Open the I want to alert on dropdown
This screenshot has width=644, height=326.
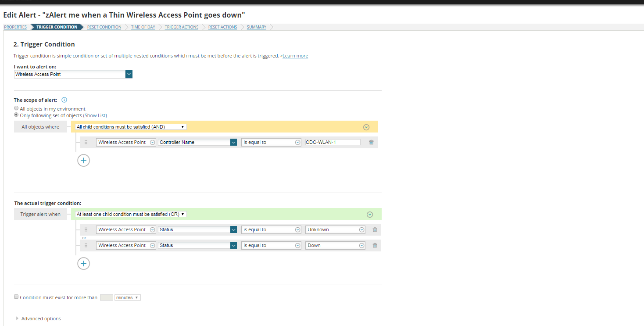(129, 74)
